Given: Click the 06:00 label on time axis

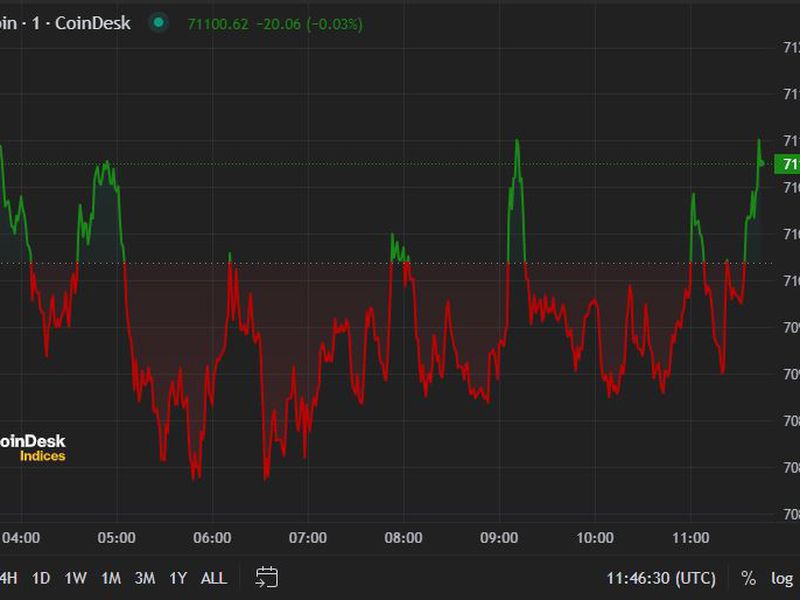Looking at the screenshot, I should (x=212, y=538).
